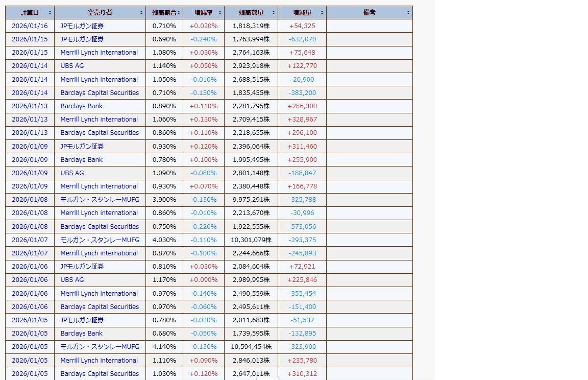588x380 pixels.
Task: Open JPモルガン証券 link in the 2026/01/16 row
Action: (x=82, y=26)
